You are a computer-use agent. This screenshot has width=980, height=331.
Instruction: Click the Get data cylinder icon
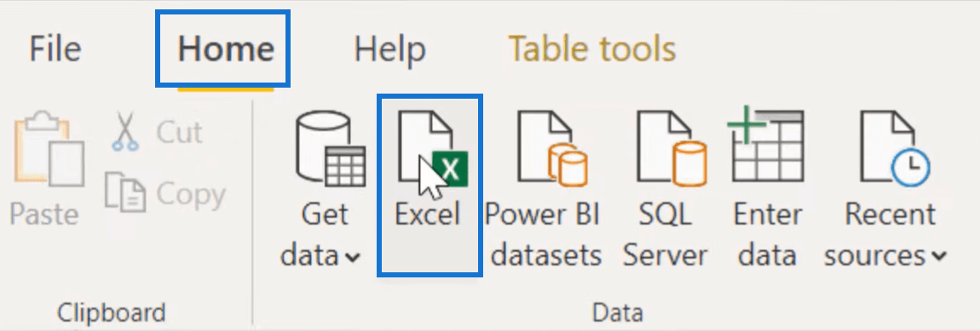coord(330,150)
